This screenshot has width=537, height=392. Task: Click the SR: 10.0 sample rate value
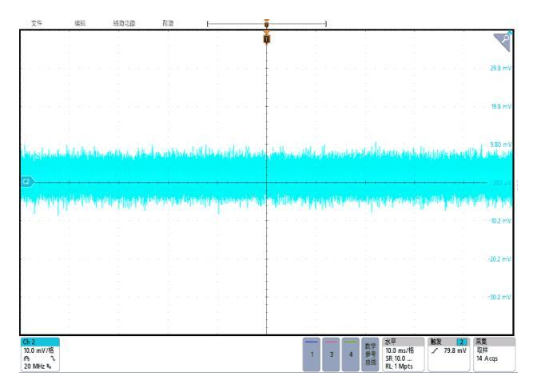point(398,358)
